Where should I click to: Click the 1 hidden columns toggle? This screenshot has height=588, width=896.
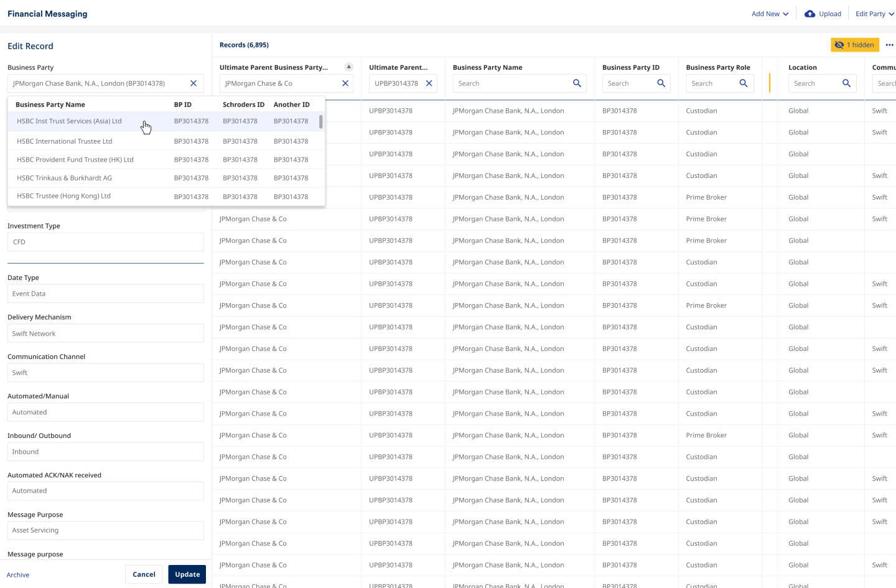[x=855, y=45]
